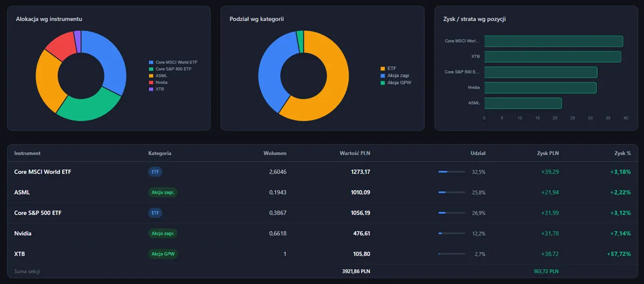Sort table by Udział column header
This screenshot has width=644, height=284.
478,153
